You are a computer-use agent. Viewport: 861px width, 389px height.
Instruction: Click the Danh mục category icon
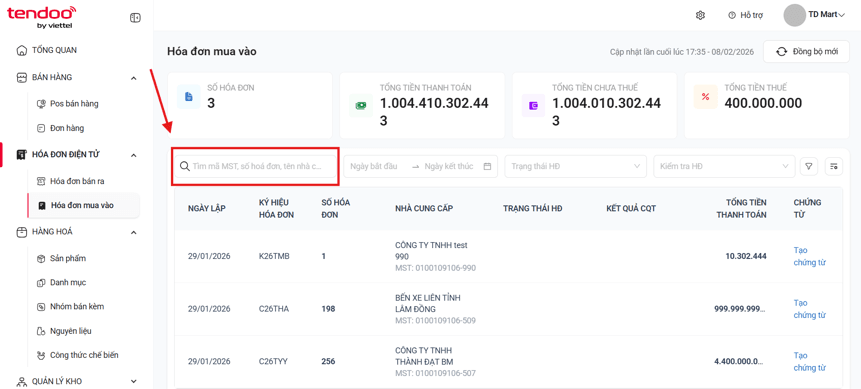coord(40,282)
